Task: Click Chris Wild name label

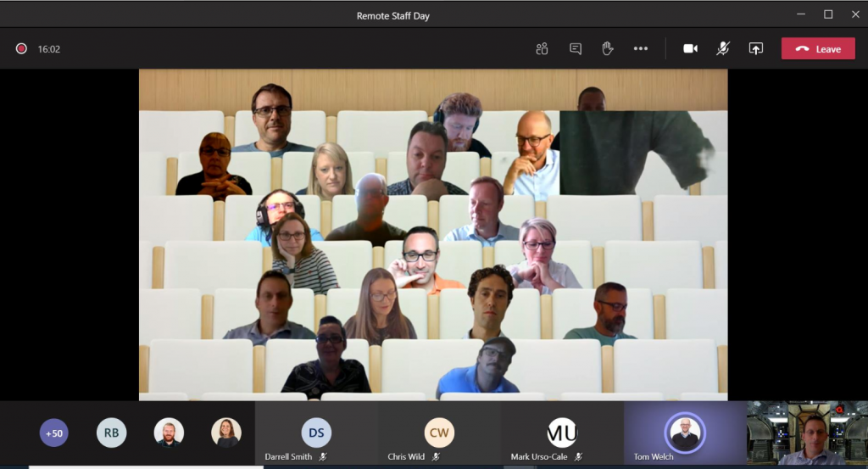Action: 406,457
